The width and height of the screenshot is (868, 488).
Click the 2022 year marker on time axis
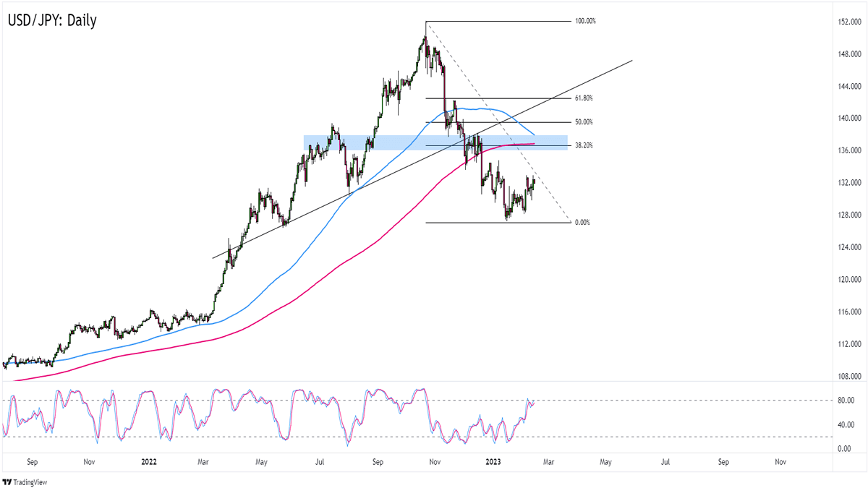(150, 461)
